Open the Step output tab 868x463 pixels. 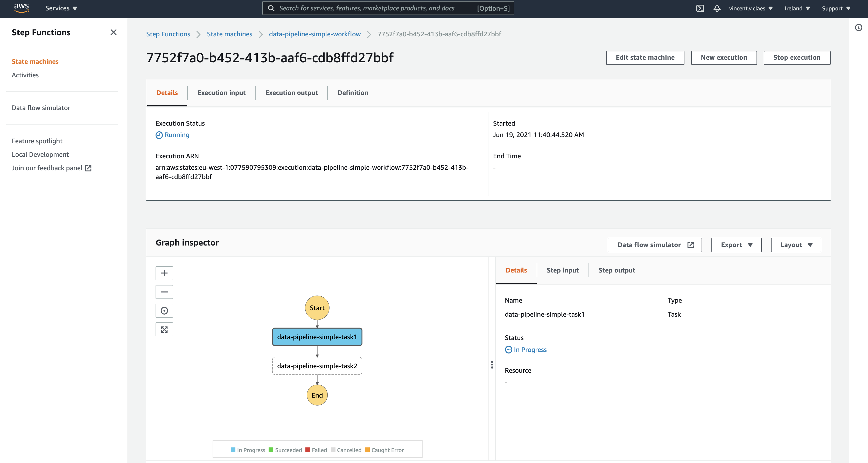point(616,270)
